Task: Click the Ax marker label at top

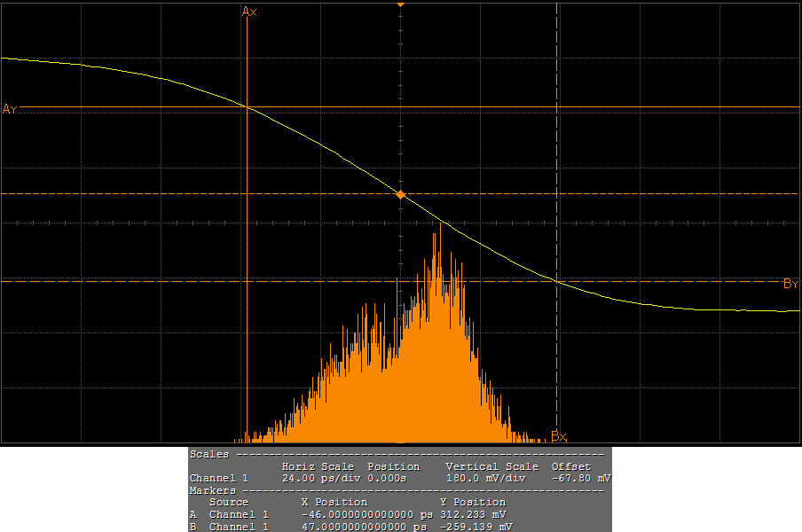Action: pyautogui.click(x=249, y=12)
